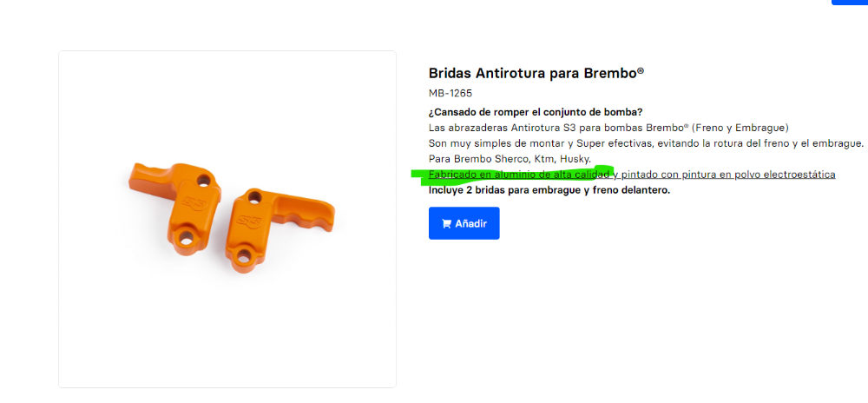Click the green highlighter mark over text

click(x=512, y=175)
